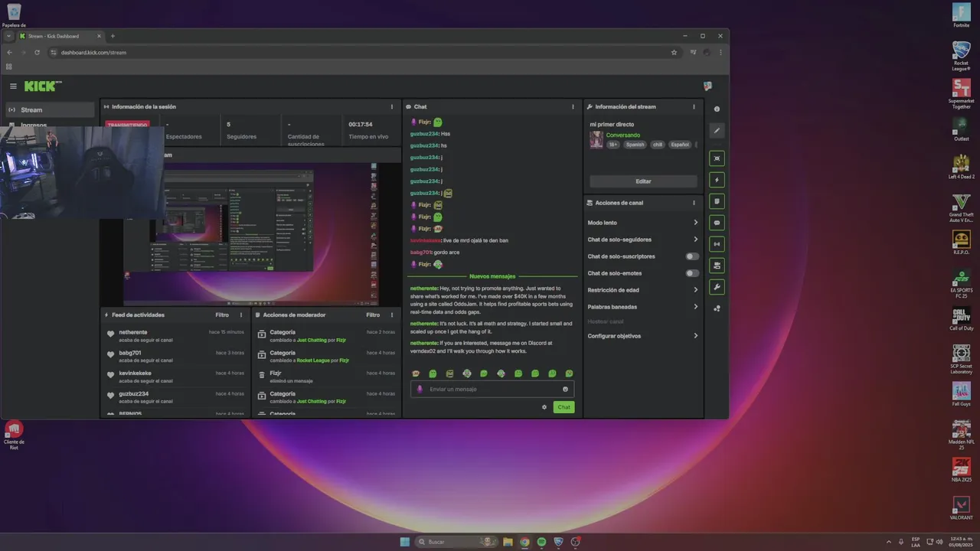Expand Configurar objetivos option
The width and height of the screenshot is (980, 551).
(x=643, y=336)
